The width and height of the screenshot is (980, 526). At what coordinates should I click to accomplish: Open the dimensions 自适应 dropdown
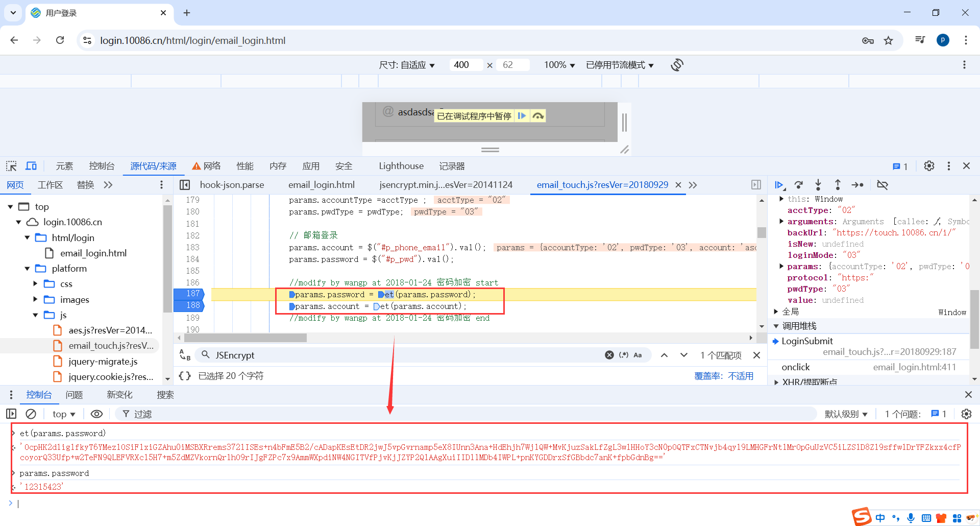click(x=407, y=65)
